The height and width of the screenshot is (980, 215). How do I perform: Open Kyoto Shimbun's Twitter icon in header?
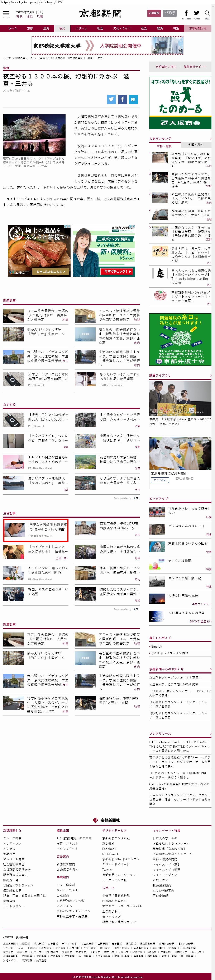(x=196, y=13)
